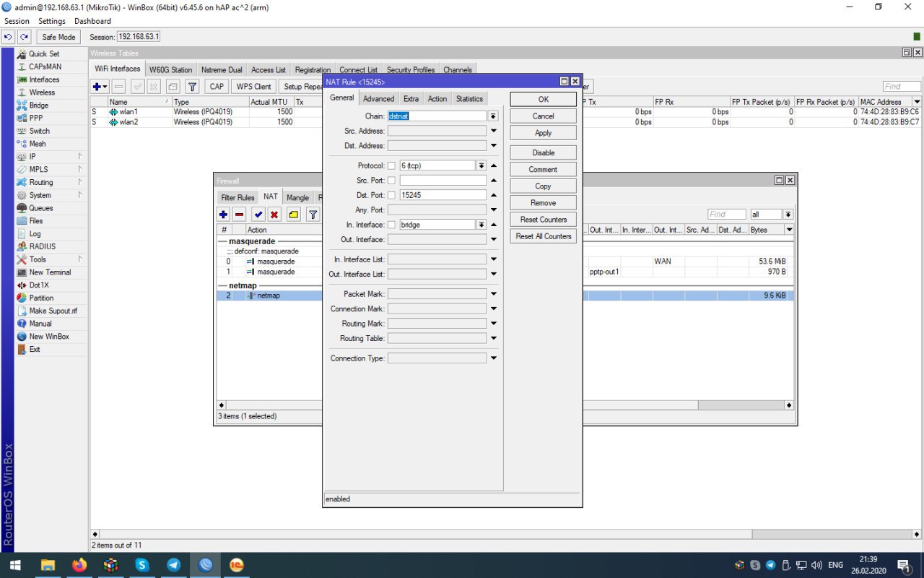Toggle Safe Mode button
Viewport: 924px width, 578px height.
(x=58, y=37)
